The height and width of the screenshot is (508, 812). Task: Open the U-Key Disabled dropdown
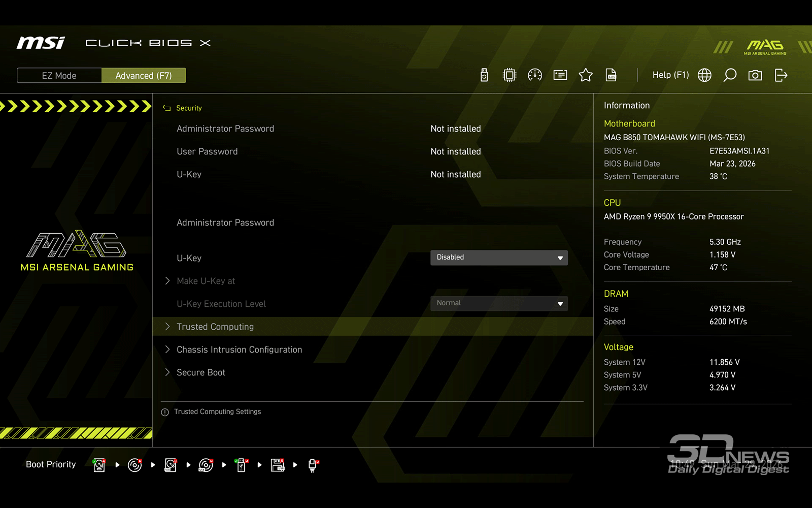499,258
